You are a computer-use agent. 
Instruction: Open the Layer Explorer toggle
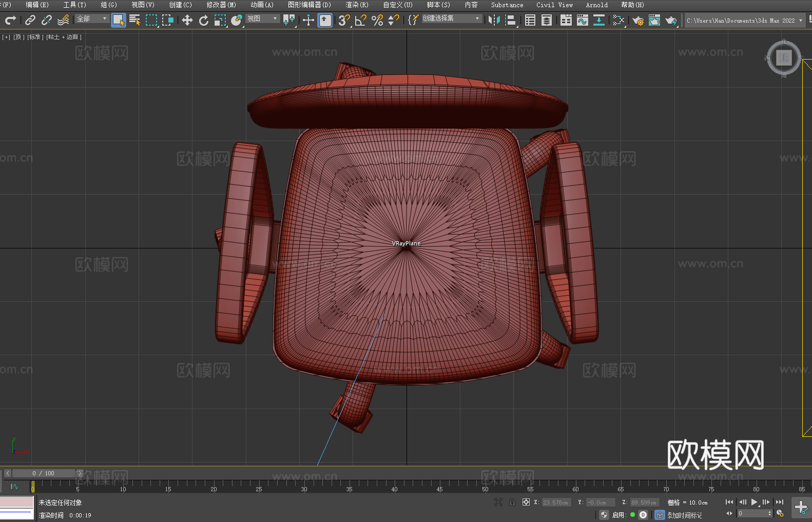pyautogui.click(x=547, y=20)
